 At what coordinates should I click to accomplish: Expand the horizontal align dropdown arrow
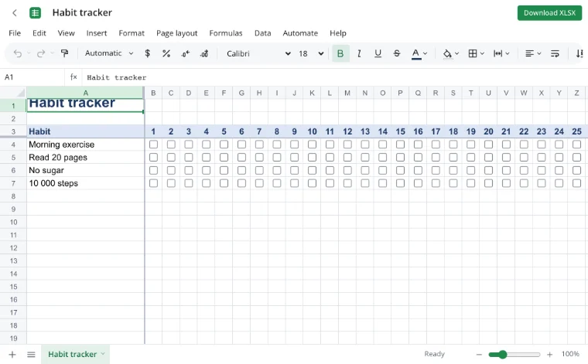pos(539,53)
